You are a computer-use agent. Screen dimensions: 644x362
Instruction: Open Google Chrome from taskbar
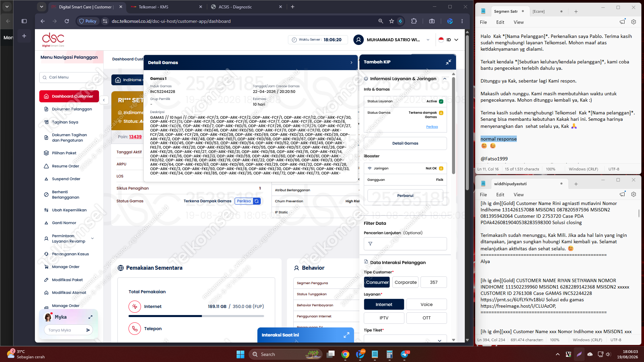pyautogui.click(x=345, y=354)
